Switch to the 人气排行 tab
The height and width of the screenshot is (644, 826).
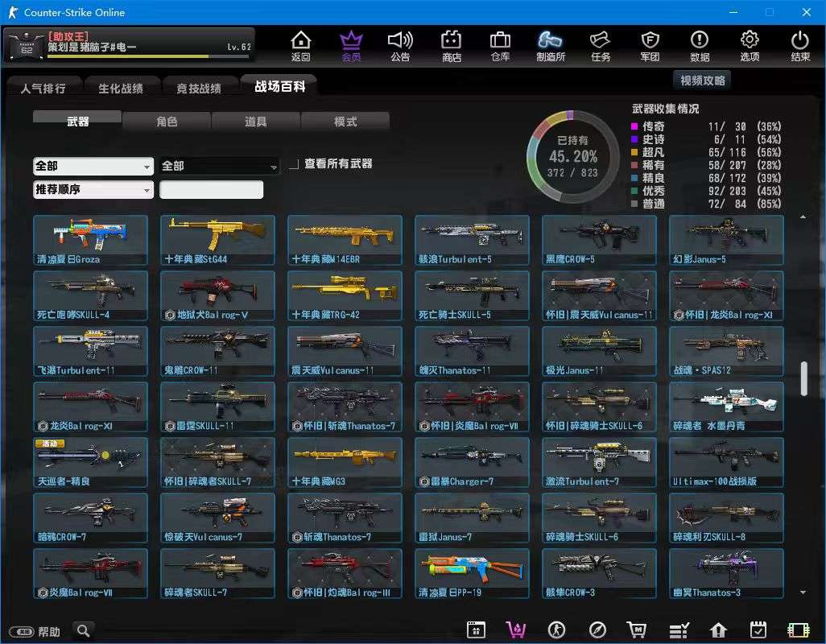click(x=43, y=88)
